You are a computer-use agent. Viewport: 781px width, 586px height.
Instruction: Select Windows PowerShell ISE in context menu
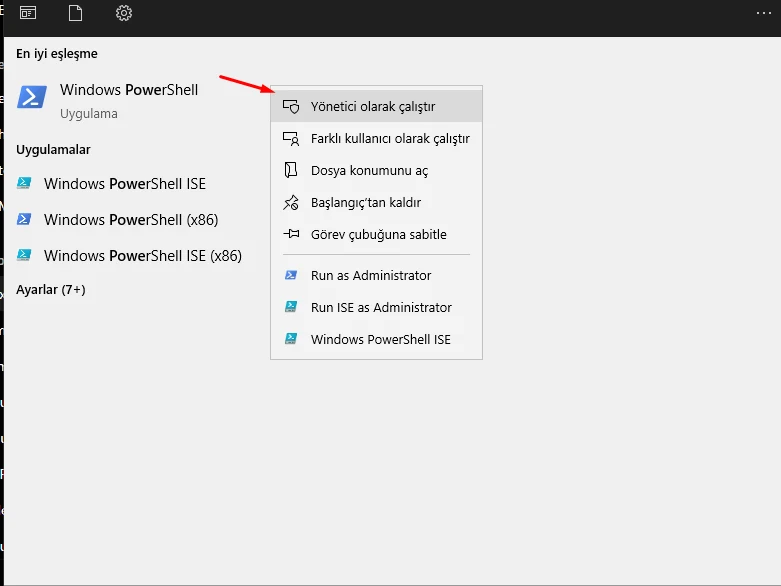click(x=376, y=339)
